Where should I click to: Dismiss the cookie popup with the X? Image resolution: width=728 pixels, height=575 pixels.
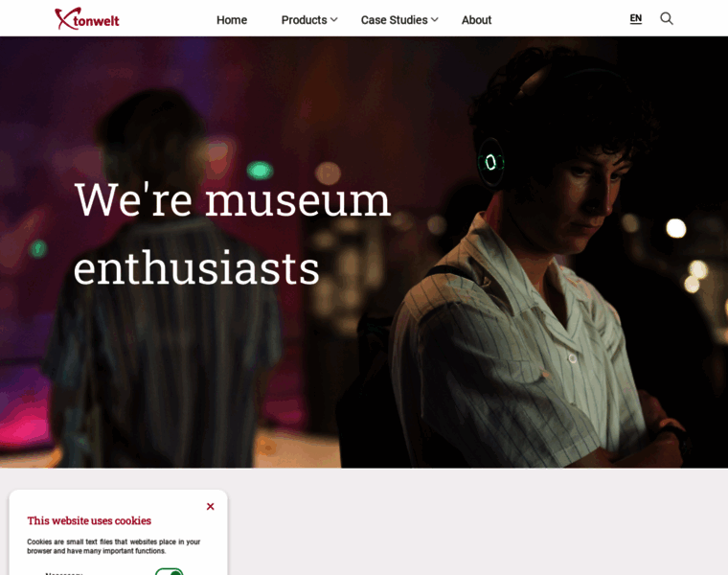click(x=211, y=506)
